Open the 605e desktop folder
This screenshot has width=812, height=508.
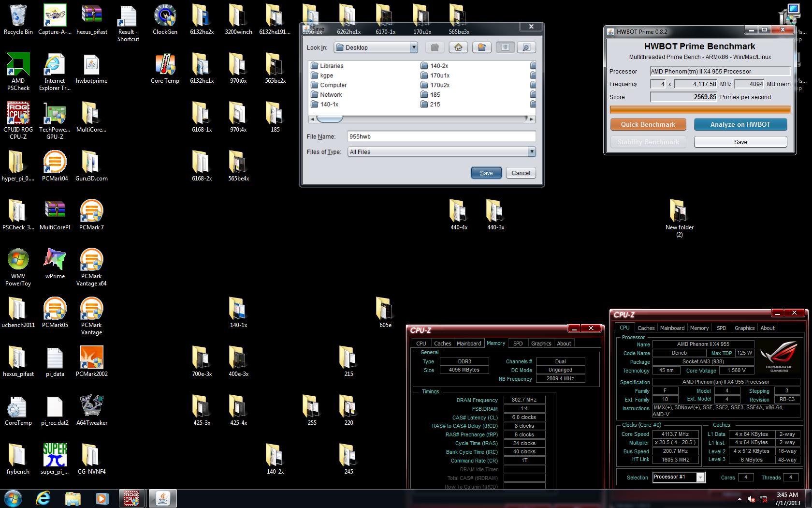(385, 313)
